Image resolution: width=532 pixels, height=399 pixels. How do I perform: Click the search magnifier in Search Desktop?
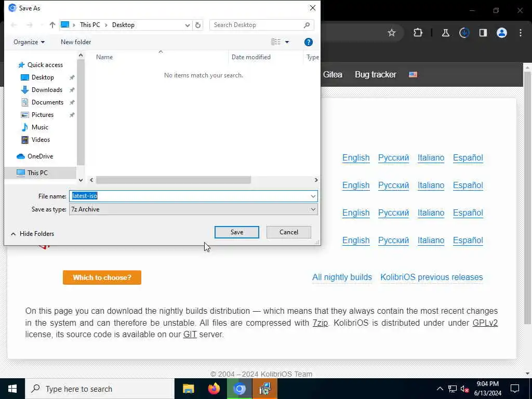[x=307, y=25]
